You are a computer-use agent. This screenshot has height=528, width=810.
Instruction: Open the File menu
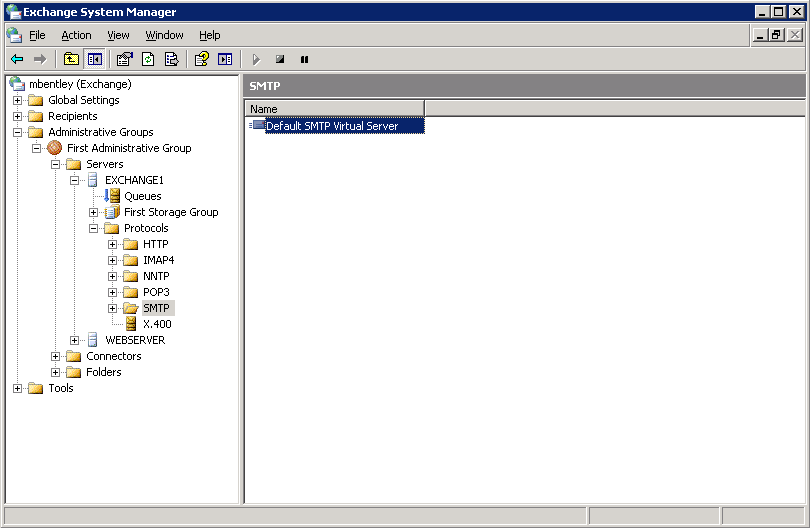click(37, 35)
